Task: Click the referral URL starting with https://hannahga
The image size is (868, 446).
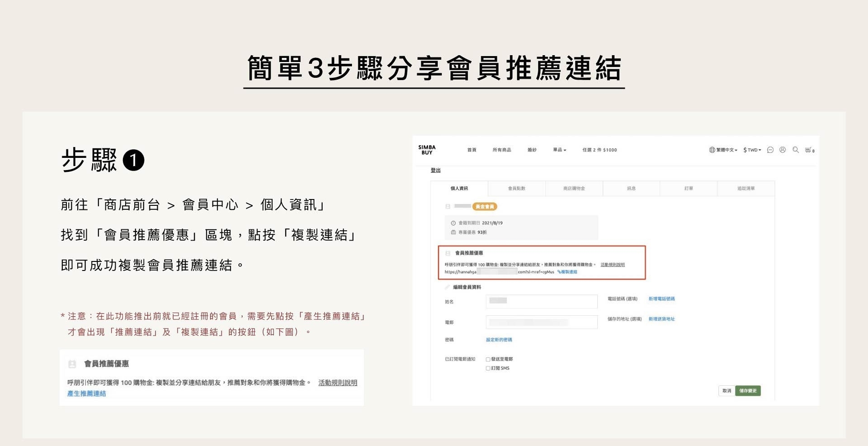Action: (x=499, y=272)
